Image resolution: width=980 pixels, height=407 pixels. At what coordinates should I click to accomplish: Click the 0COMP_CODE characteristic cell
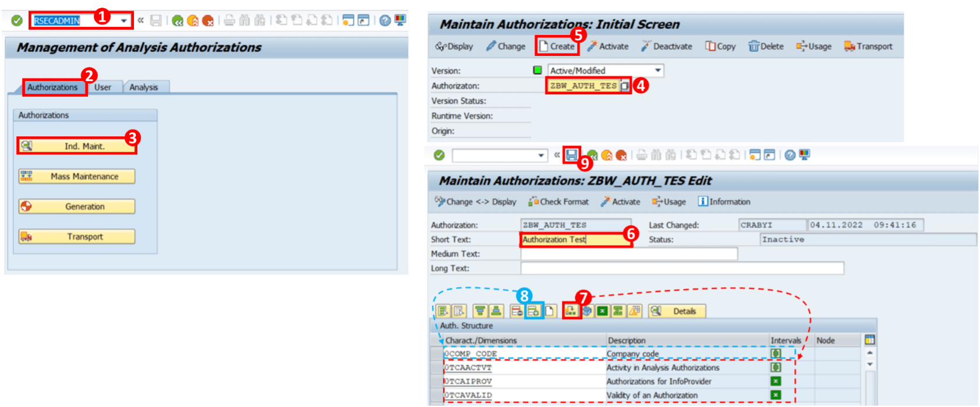(x=524, y=354)
